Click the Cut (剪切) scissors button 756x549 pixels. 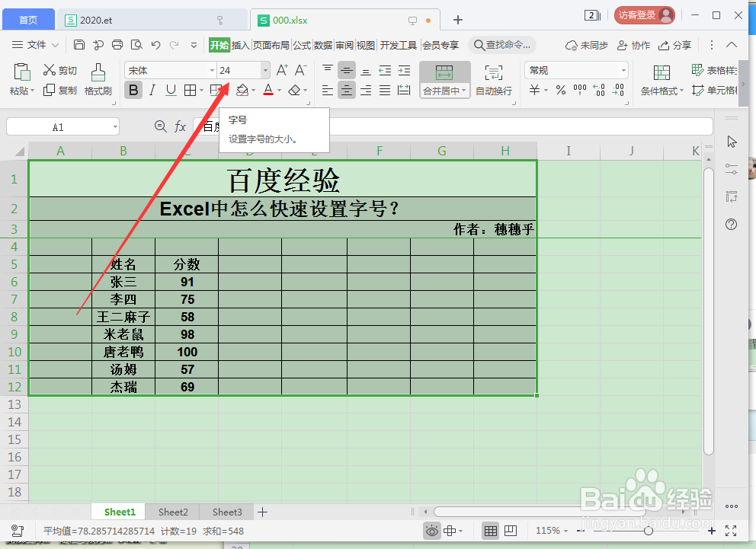pos(59,70)
